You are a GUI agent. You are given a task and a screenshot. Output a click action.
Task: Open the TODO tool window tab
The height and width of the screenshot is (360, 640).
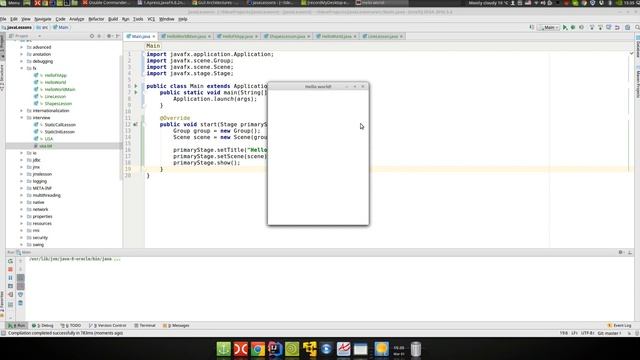pyautogui.click(x=71, y=326)
